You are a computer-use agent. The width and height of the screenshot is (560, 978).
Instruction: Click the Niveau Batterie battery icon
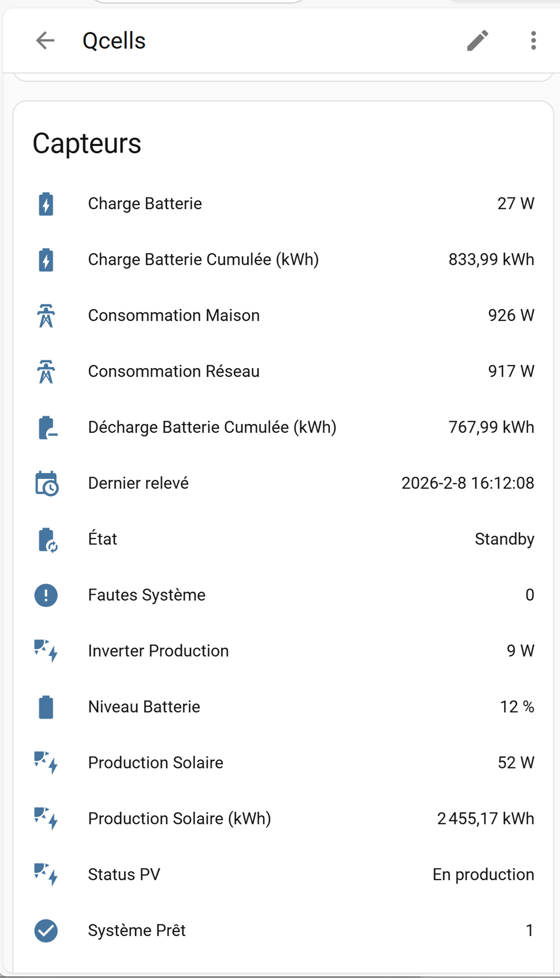[46, 707]
